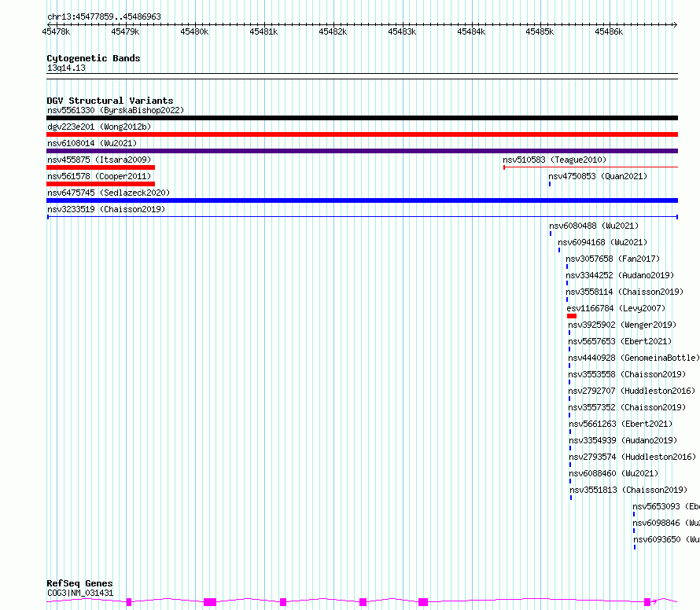The height and width of the screenshot is (610, 700).
Task: Open the dgv223e201 (Wong2012b) variant label
Action: tap(99, 127)
